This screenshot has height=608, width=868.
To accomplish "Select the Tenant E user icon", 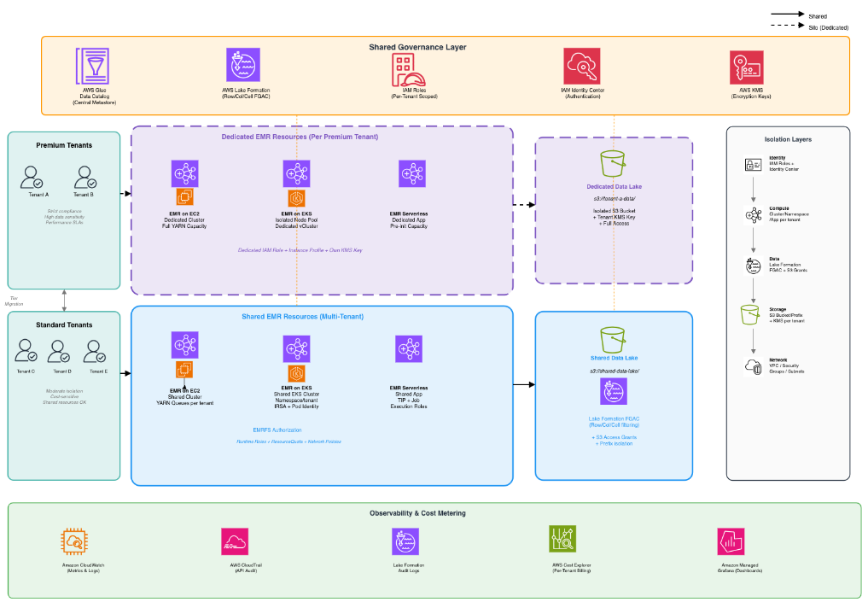I will pos(94,351).
